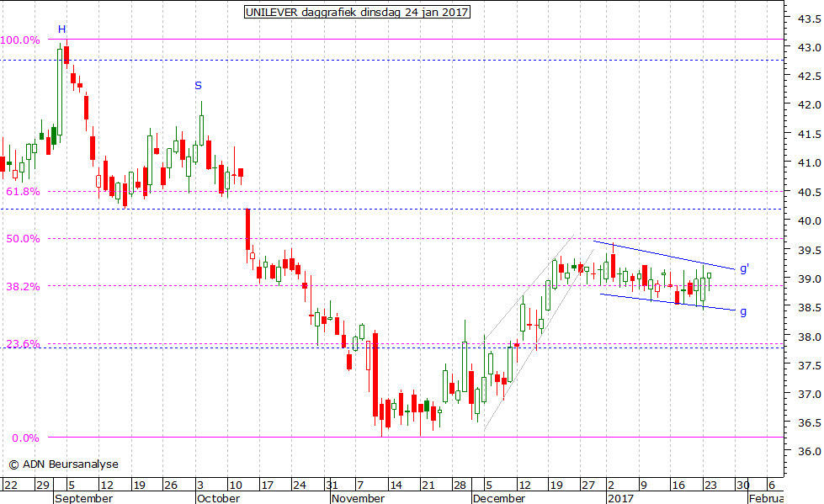The width and height of the screenshot is (824, 504).
Task: Select date label 27 on time axis
Action: 588,485
